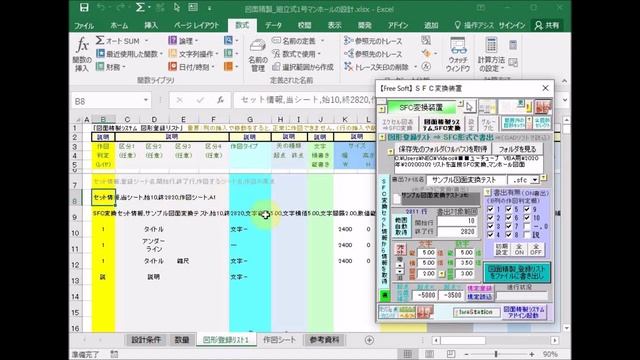This screenshot has width=640, height=360.
Task: Click Use in Formula (数式で使用)
Action: [x=296, y=54]
